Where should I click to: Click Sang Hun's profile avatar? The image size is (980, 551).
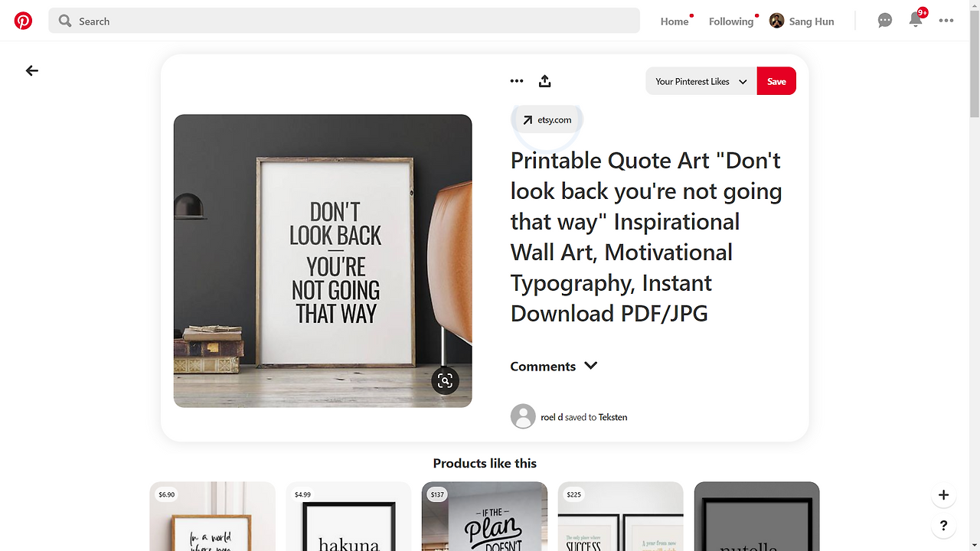click(776, 21)
